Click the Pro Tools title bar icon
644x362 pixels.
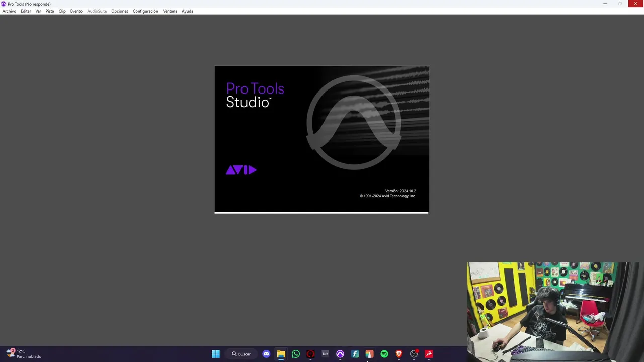pos(4,4)
